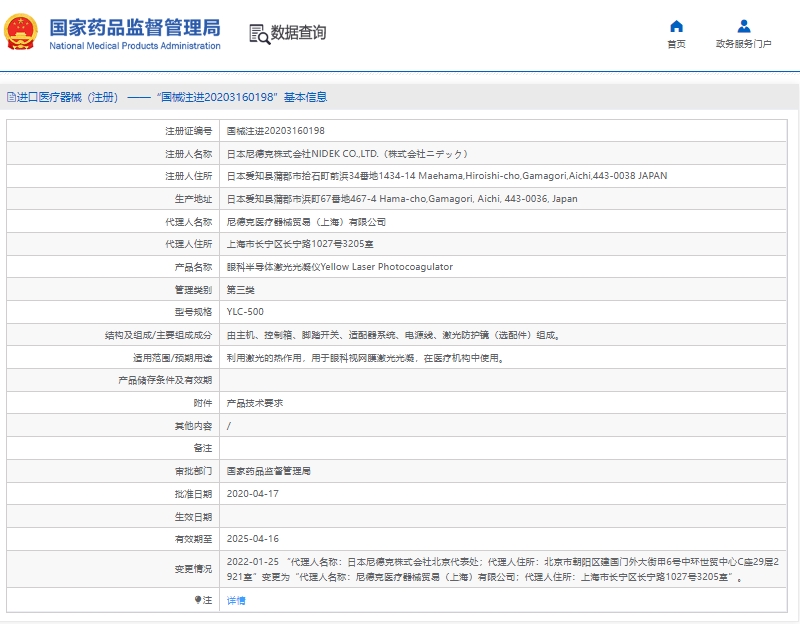Select management class 第三类 value

point(240,290)
